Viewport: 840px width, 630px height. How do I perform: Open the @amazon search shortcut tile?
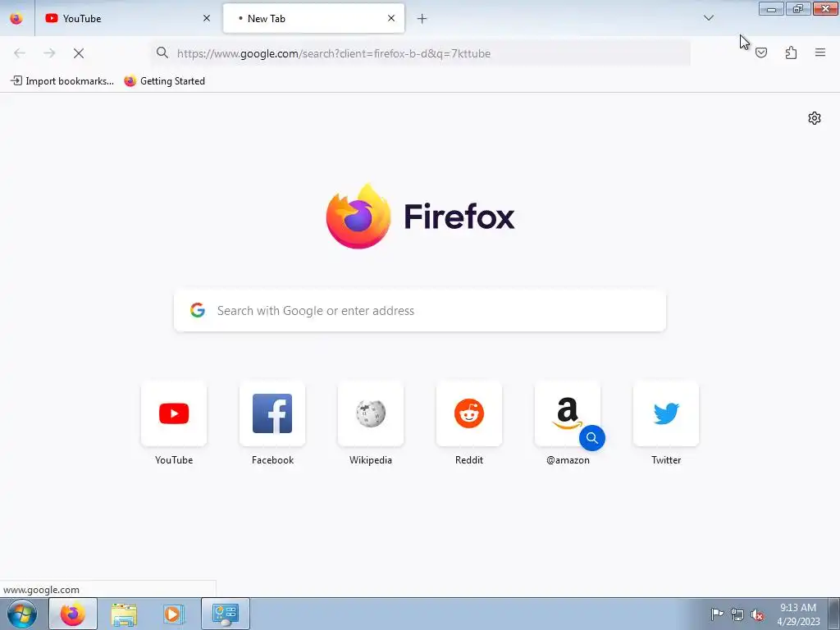[568, 413]
